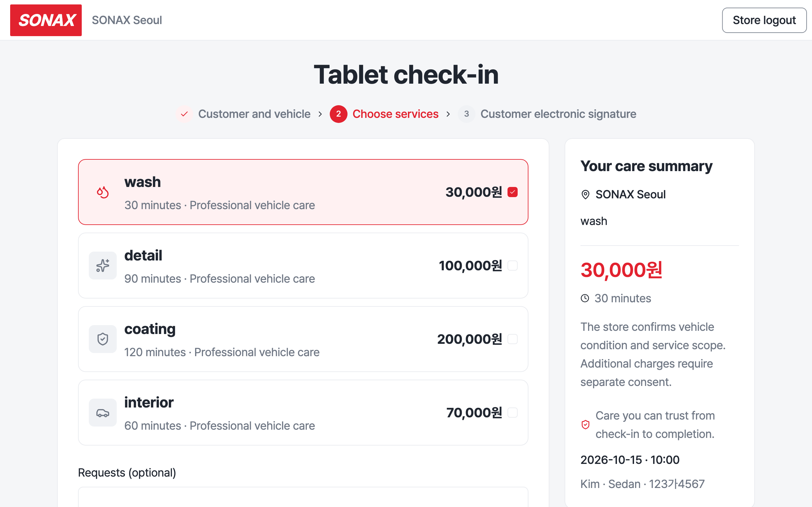This screenshot has width=812, height=507.
Task: Check the interior service checkbox
Action: (x=512, y=413)
